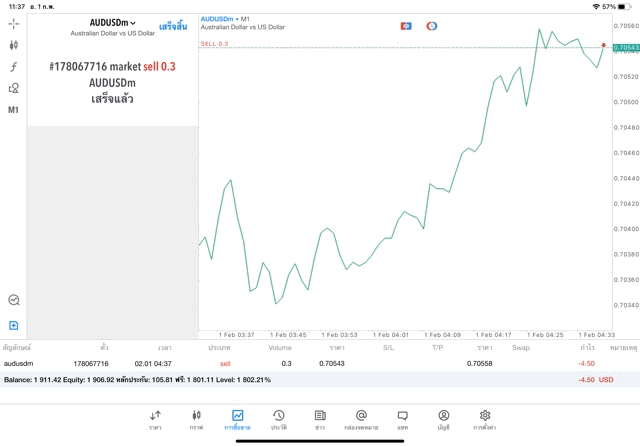Open the แชท chat tab
This screenshot has height=447, width=640.
coord(402,420)
